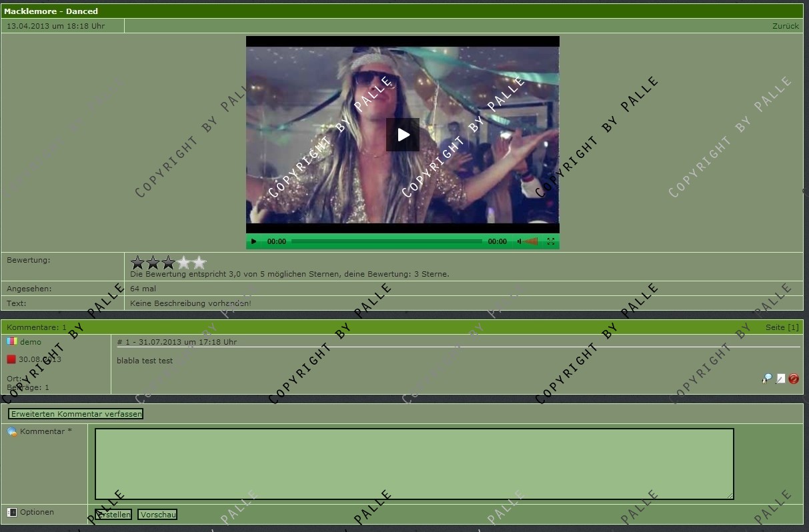Click the 'Keine Beschreibung vorhanden!' text
809x532 pixels.
click(x=191, y=303)
